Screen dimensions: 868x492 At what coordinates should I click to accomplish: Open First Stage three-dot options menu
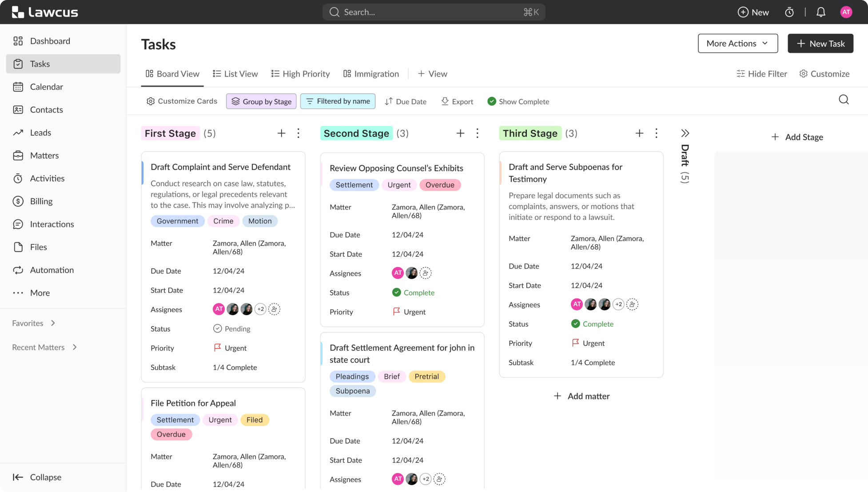(299, 133)
